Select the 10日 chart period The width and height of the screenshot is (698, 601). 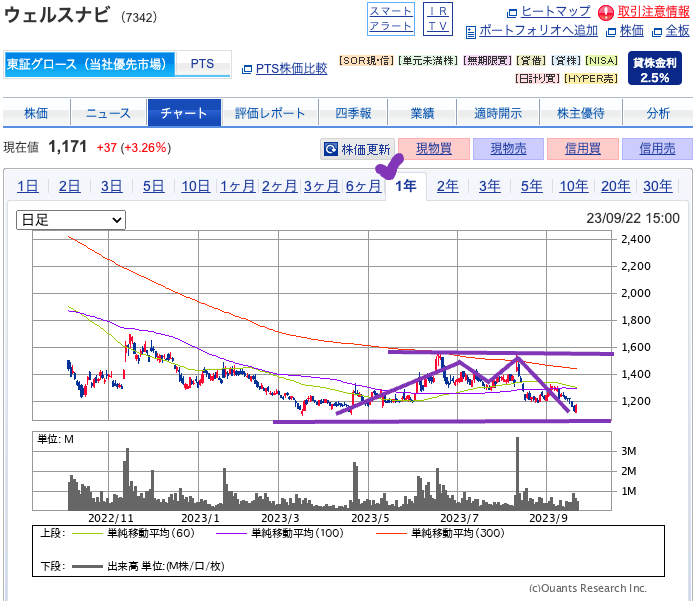[195, 186]
